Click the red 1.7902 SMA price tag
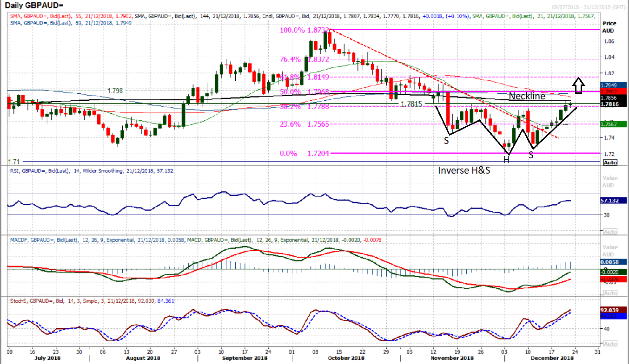Image resolution: width=629 pixels, height=364 pixels. pos(614,92)
